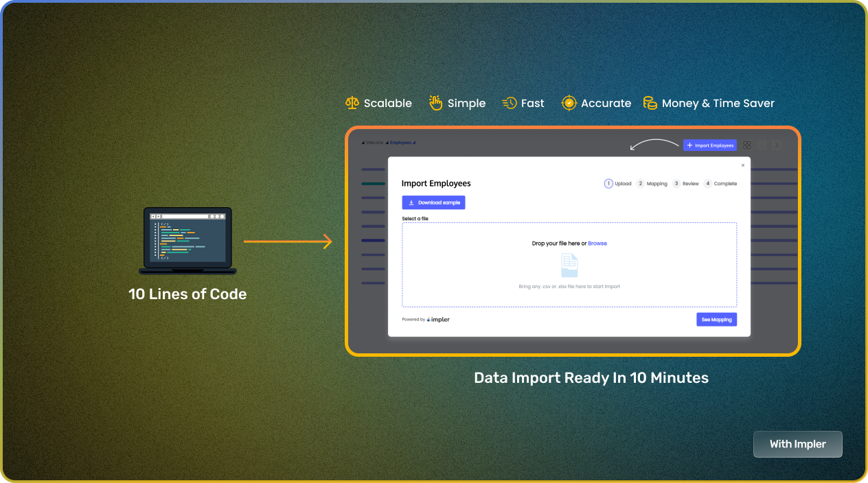Go to previous page with left chevron

(x=762, y=145)
